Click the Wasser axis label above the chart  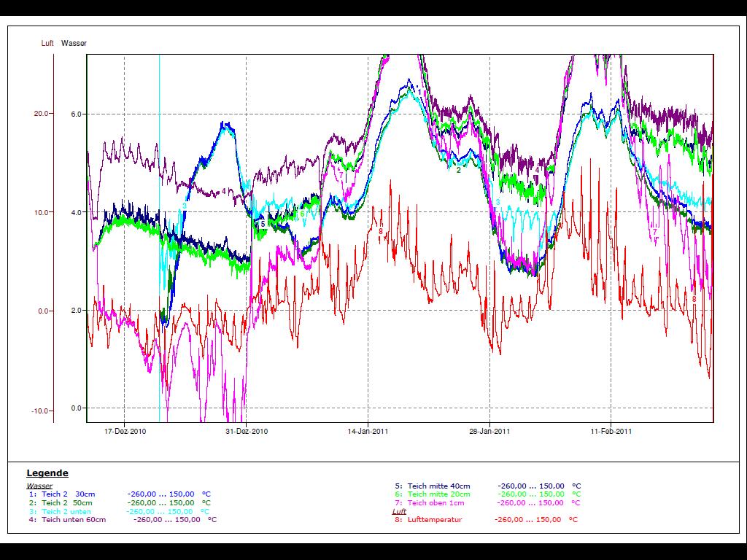coord(74,44)
